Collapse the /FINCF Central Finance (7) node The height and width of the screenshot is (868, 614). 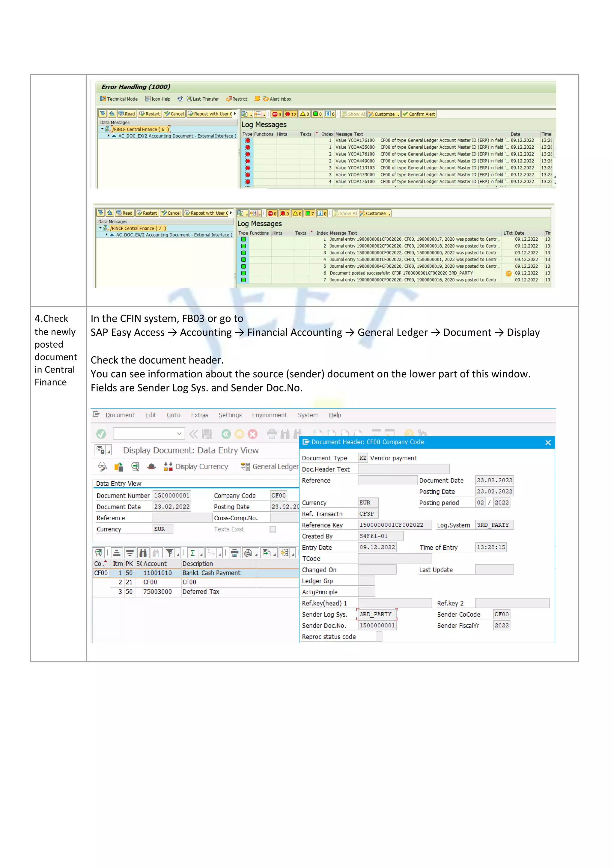[100, 228]
